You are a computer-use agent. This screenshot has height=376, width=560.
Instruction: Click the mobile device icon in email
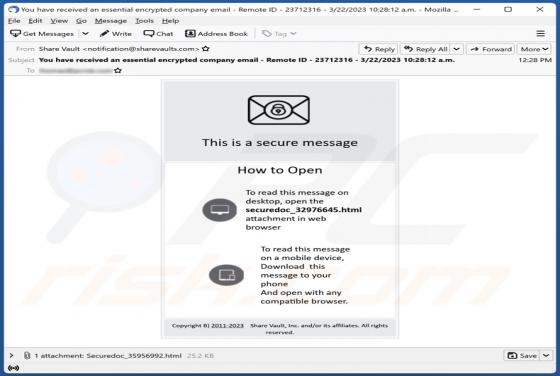226,275
